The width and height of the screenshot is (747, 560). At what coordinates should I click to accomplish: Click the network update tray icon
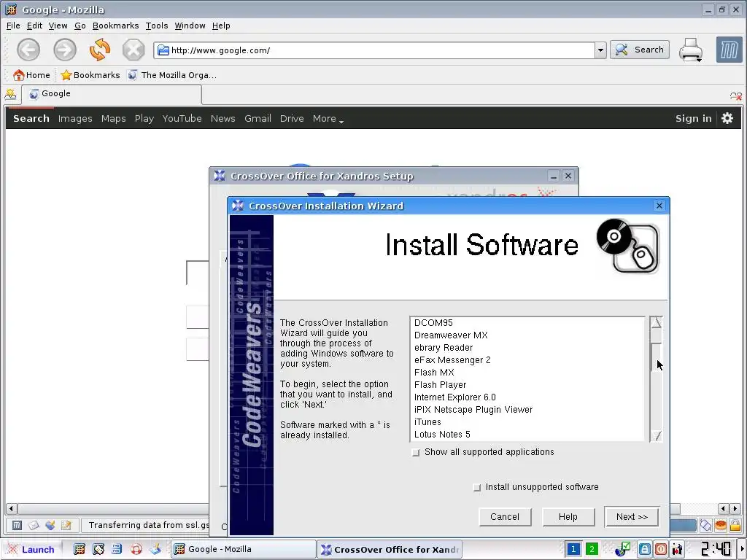622,550
